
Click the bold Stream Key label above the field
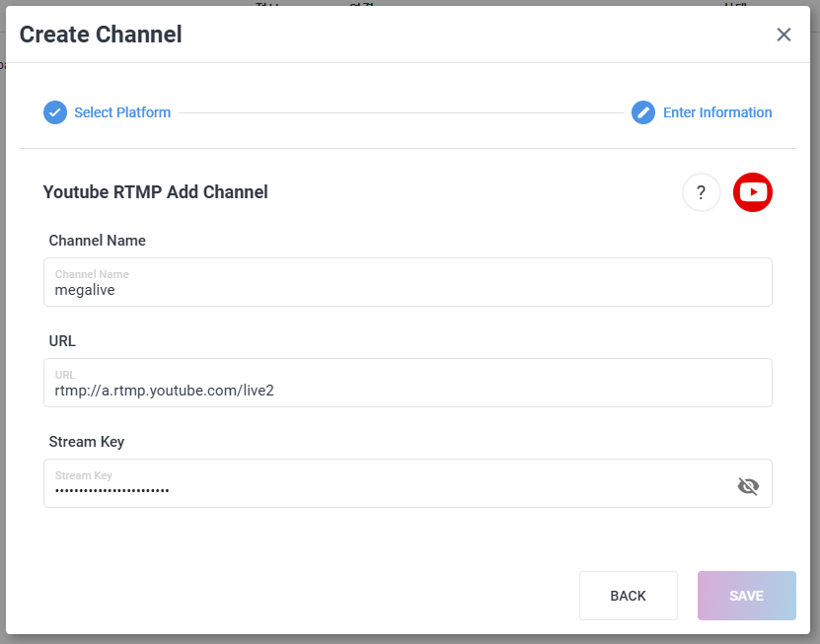pos(87,442)
